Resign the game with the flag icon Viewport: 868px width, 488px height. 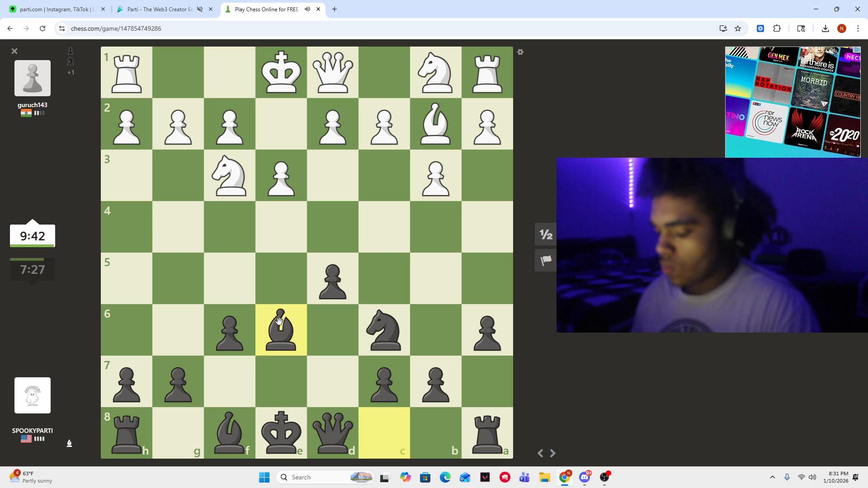pyautogui.click(x=545, y=260)
